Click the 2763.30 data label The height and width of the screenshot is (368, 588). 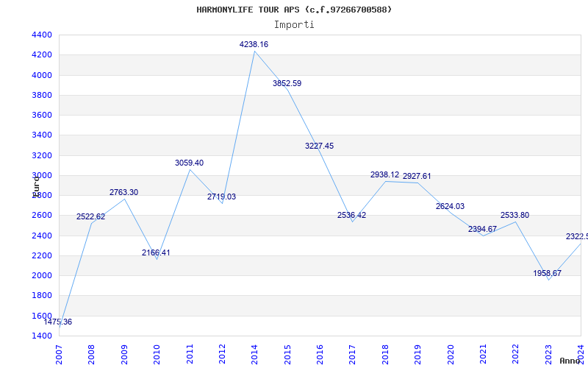pyautogui.click(x=123, y=192)
